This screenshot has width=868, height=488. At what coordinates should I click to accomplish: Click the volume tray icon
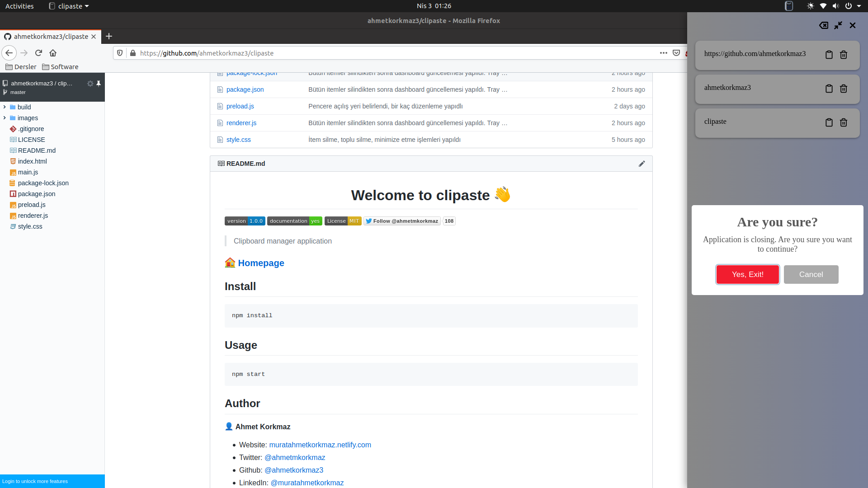835,6
